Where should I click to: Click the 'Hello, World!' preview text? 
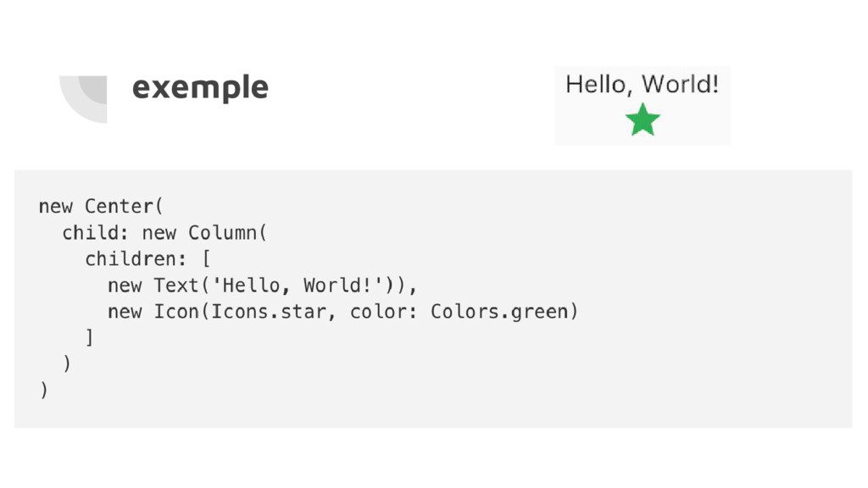pos(642,85)
